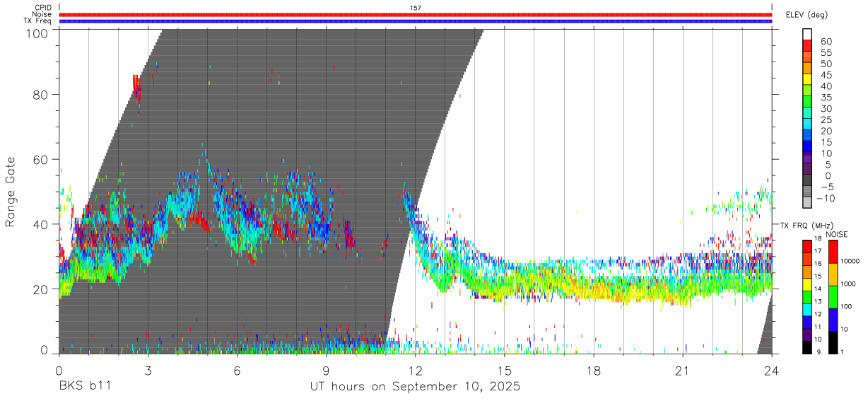Click the 12 tick on UT hours axis

click(415, 370)
